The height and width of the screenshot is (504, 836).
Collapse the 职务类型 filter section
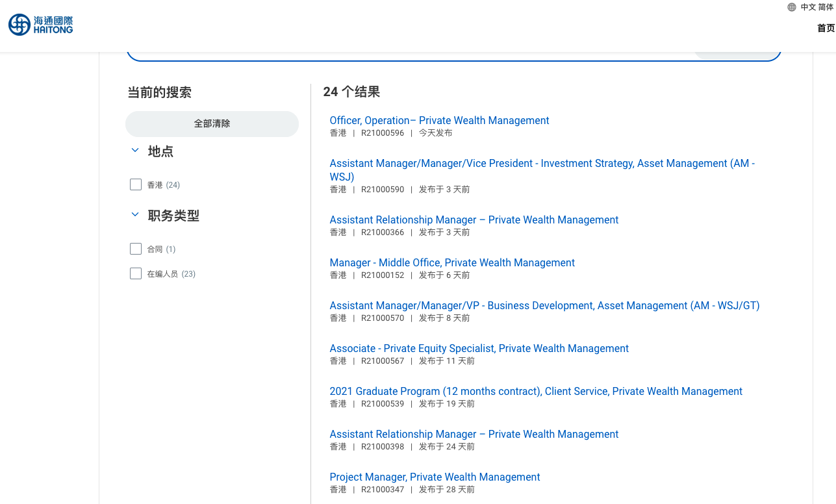pos(135,215)
